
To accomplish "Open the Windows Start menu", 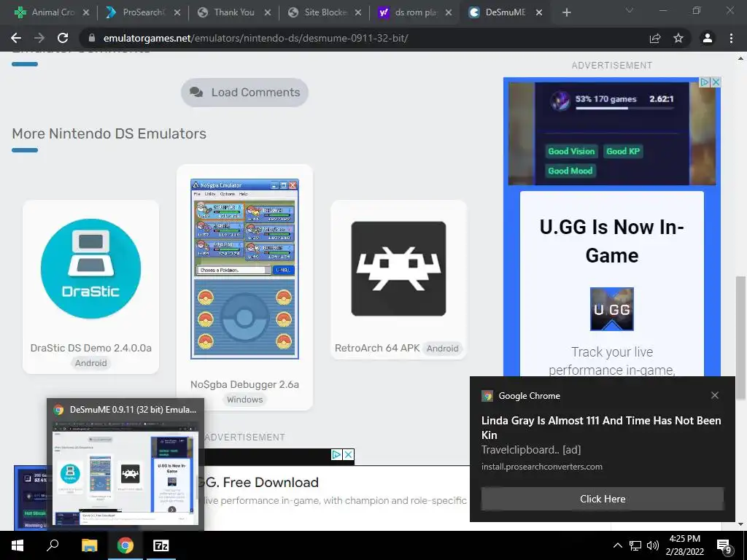I will point(18,545).
